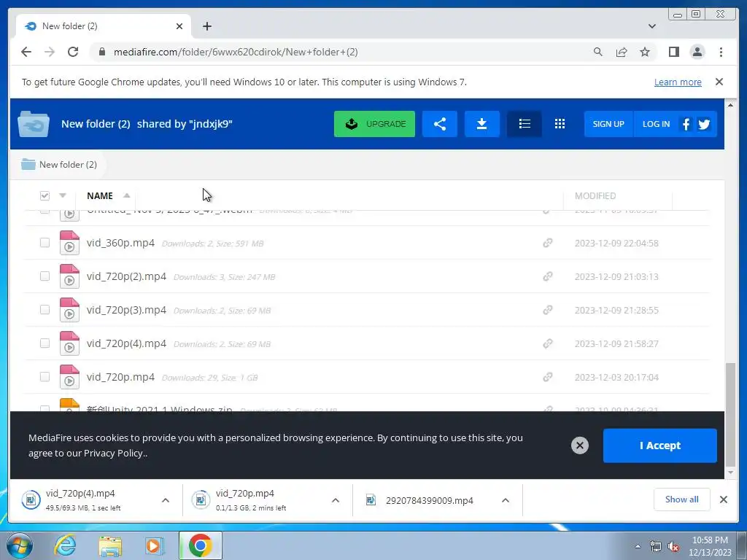
Task: Expand options for vid_720p.mp4 download
Action: click(x=336, y=500)
